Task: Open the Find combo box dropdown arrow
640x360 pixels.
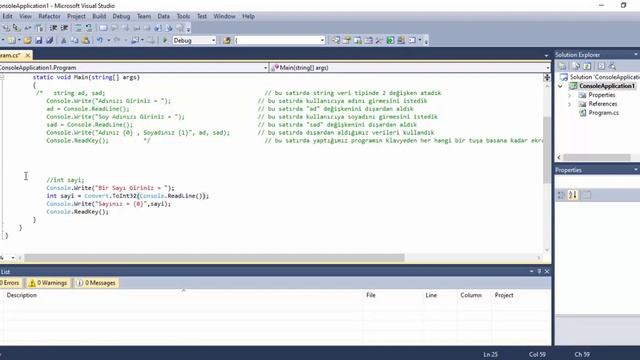Action: pos(322,40)
